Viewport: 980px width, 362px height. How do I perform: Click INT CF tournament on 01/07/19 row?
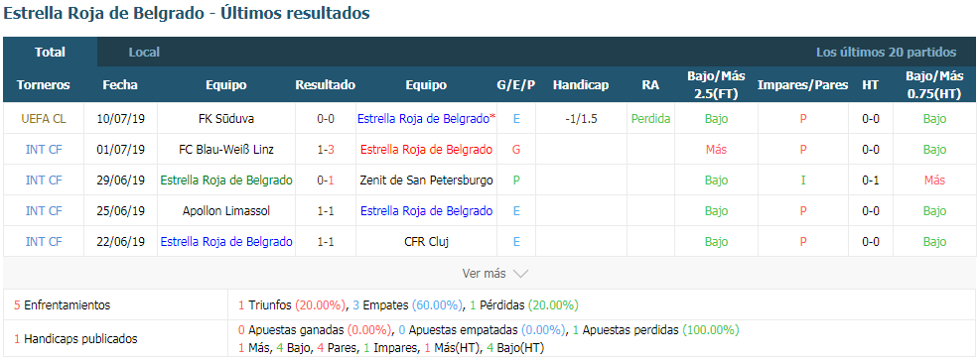pyautogui.click(x=44, y=149)
